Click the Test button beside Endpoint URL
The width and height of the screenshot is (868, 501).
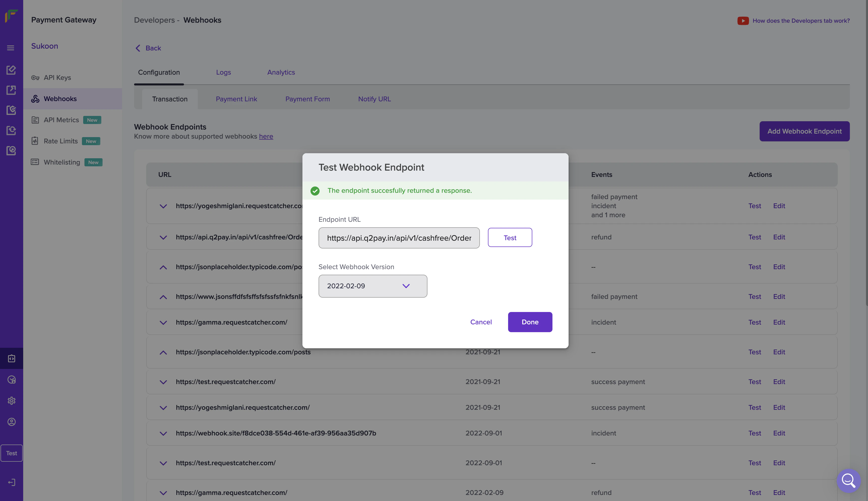[510, 238]
